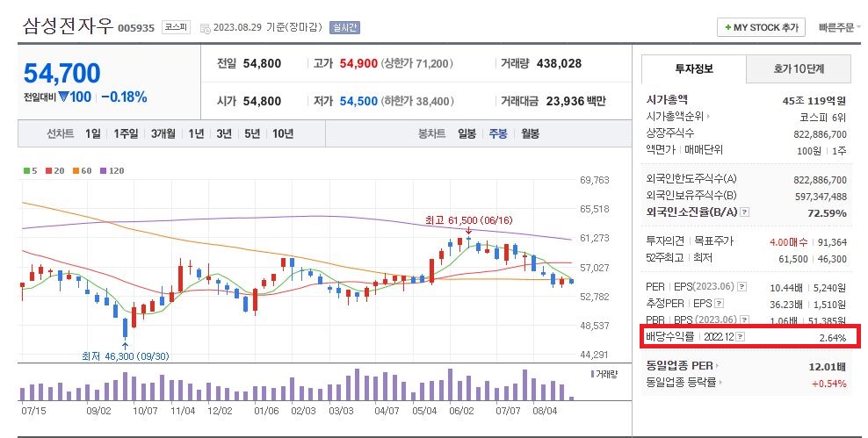Image resolution: width=868 pixels, height=438 pixels.
Task: Click stock code 005935
Action: 136,28
